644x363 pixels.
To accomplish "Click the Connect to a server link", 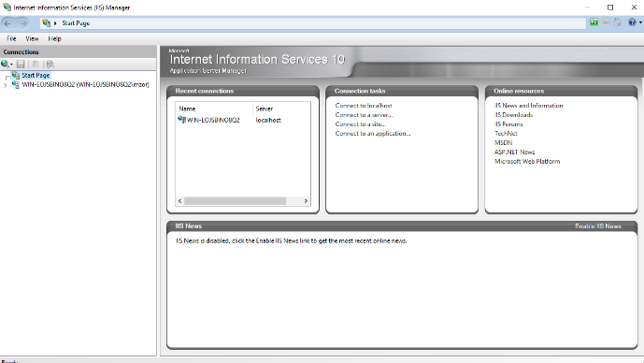I will [x=364, y=115].
